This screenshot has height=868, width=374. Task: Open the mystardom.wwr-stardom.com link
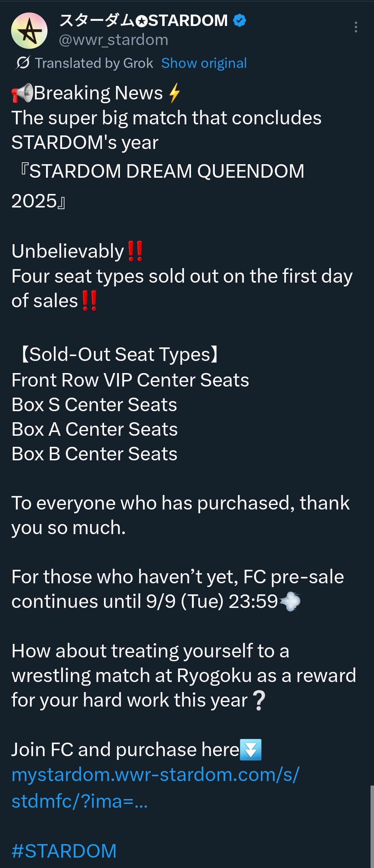point(155,775)
